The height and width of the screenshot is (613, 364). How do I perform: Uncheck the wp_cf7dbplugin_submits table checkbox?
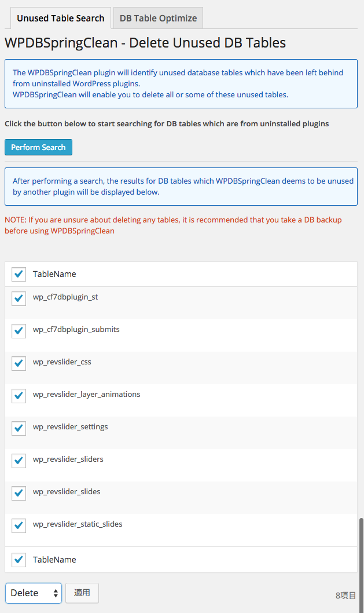[19, 331]
